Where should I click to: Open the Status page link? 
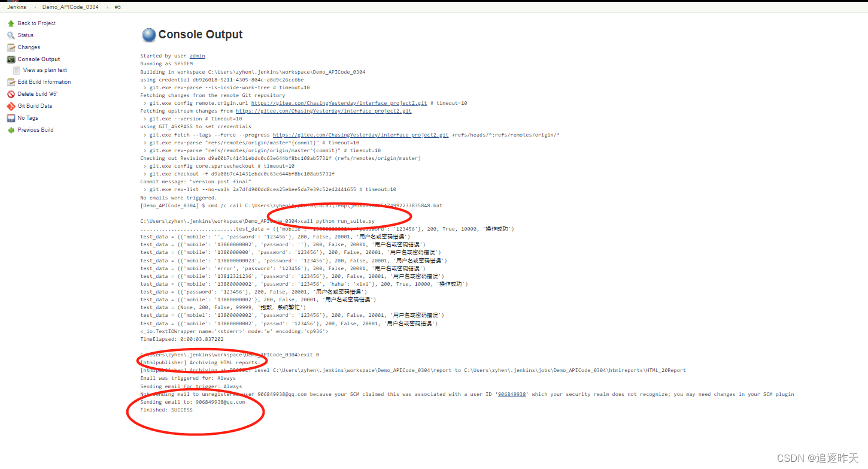click(26, 35)
